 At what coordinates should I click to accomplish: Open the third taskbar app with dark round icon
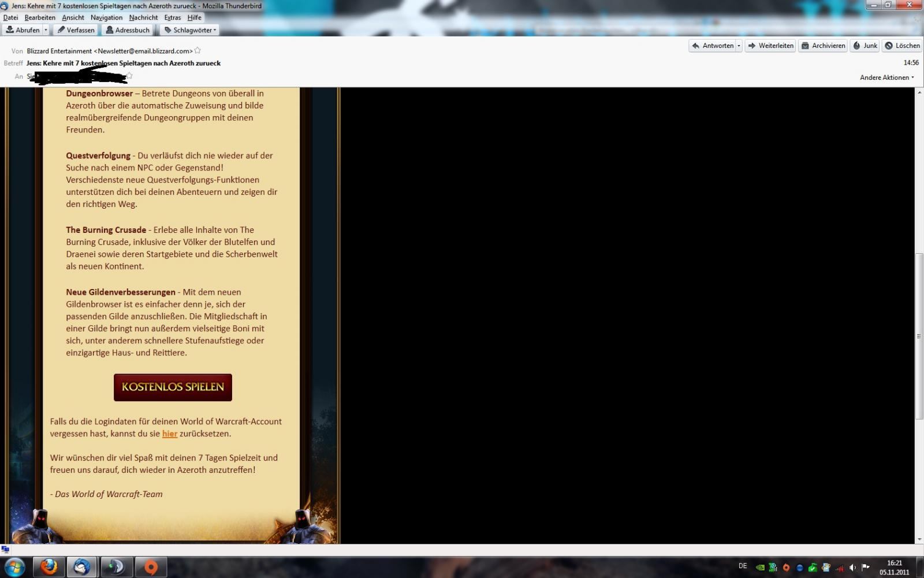[117, 567]
